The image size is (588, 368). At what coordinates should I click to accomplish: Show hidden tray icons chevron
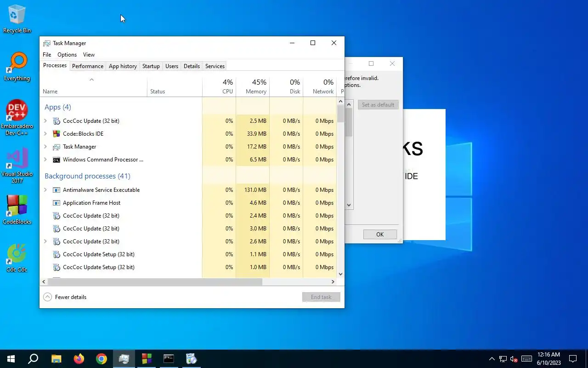click(492, 359)
